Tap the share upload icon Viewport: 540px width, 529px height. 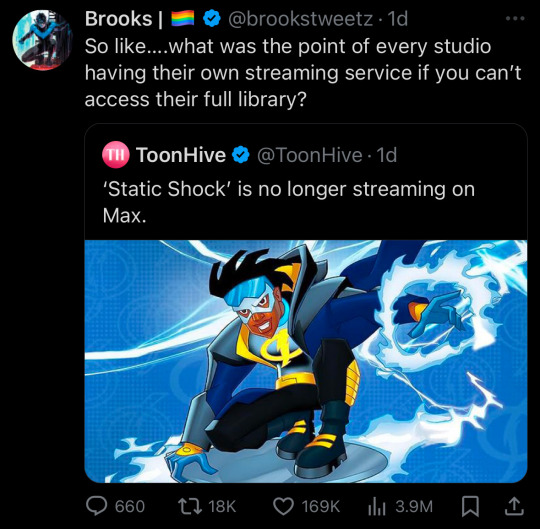click(x=514, y=507)
